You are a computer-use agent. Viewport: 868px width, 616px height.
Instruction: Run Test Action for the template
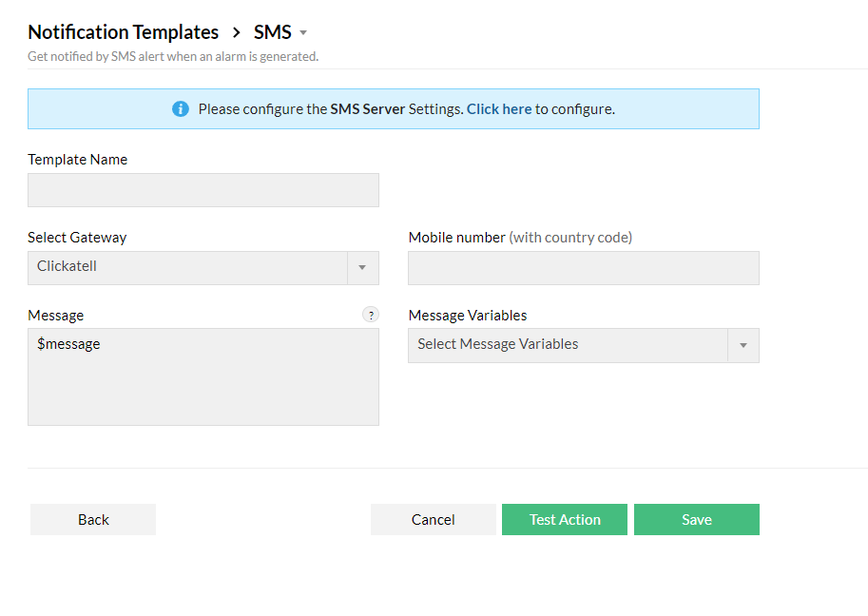tap(564, 519)
